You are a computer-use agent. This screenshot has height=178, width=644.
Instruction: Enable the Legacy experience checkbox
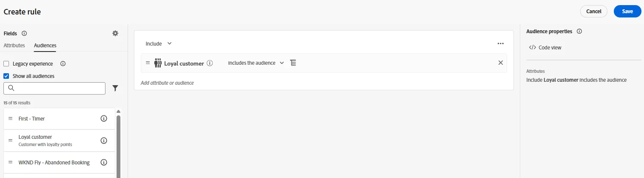coord(6,63)
